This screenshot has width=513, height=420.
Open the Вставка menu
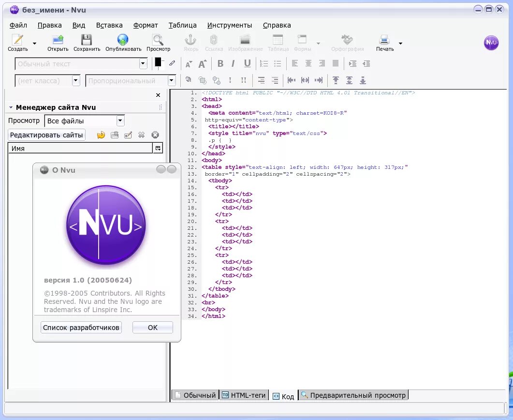[109, 25]
